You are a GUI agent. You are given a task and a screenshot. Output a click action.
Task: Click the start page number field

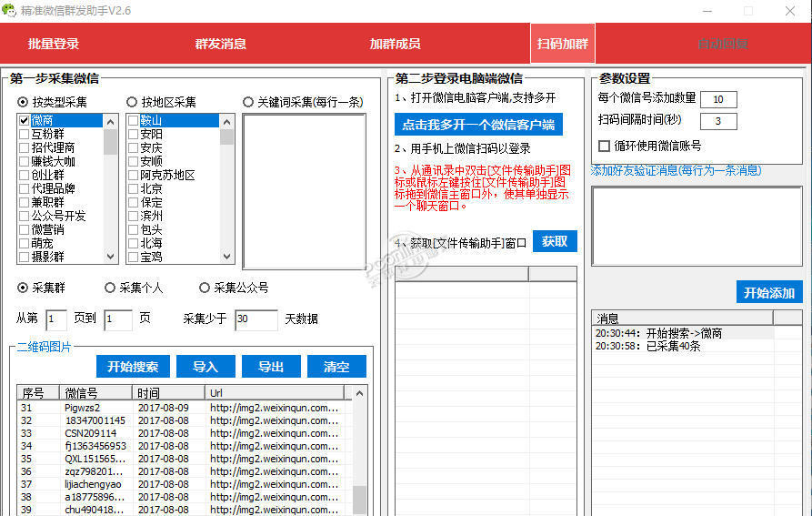point(56,319)
